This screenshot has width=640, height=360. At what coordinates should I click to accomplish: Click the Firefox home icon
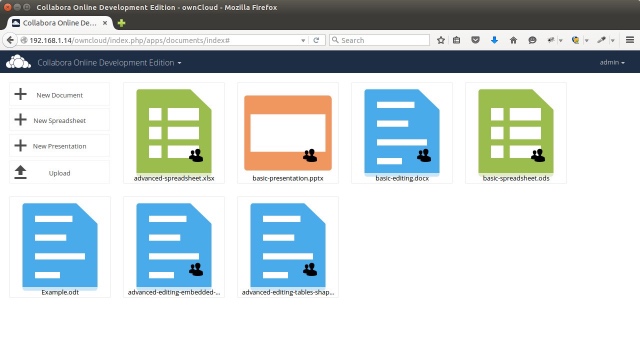pyautogui.click(x=513, y=40)
